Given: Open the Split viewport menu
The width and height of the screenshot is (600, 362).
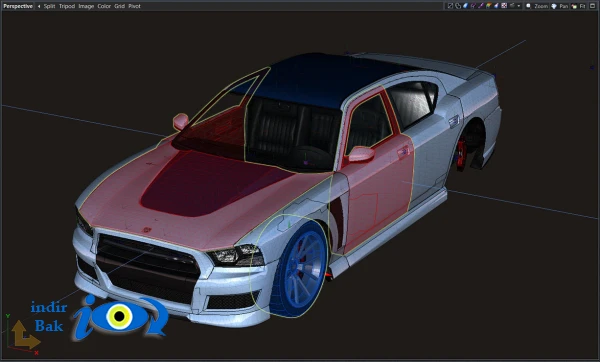Looking at the screenshot, I should pos(49,6).
